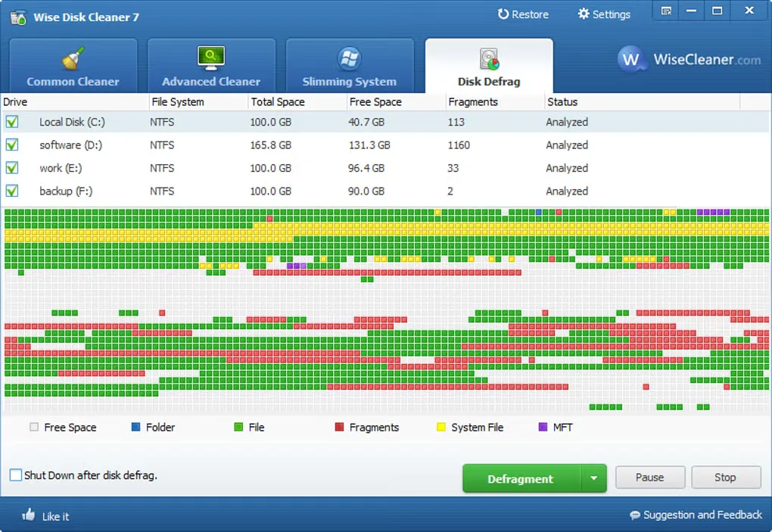Click the purple MFT legend swatch
772x532 pixels.
(x=543, y=427)
